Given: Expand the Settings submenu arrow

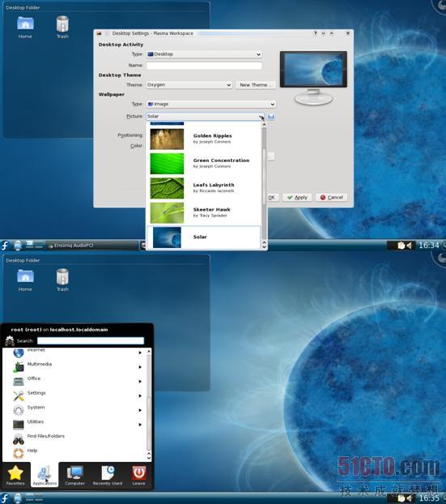Looking at the screenshot, I should (x=140, y=396).
